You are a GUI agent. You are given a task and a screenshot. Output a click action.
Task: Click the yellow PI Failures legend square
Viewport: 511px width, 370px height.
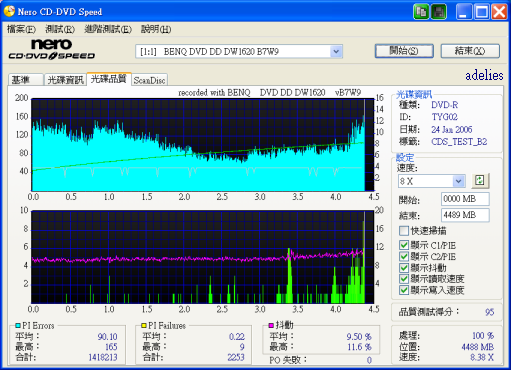tap(144, 326)
